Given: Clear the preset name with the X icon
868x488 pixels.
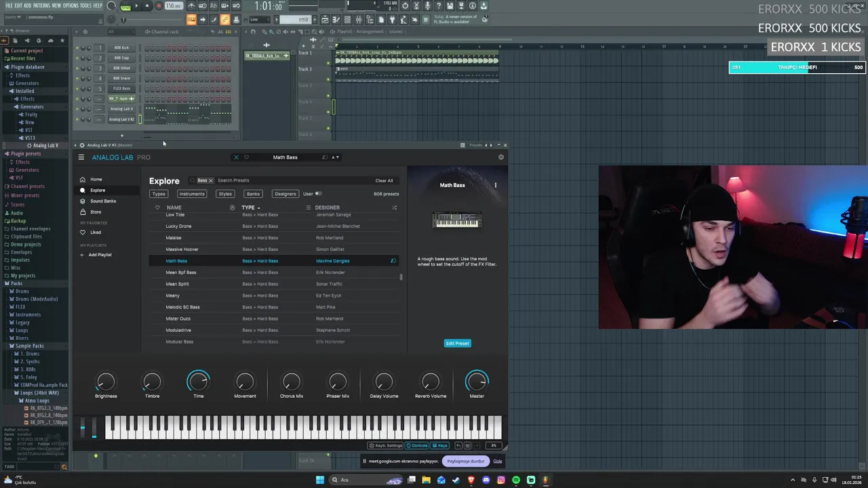Looking at the screenshot, I should coord(236,157).
